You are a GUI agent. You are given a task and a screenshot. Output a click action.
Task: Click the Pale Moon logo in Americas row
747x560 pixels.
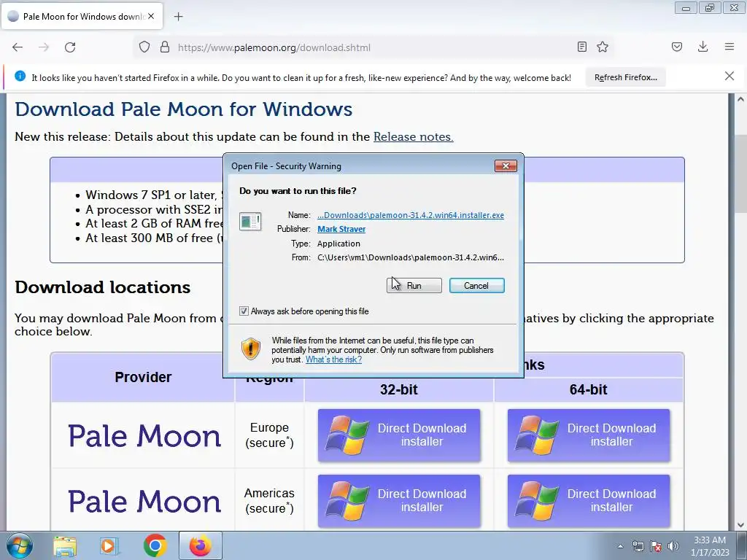144,502
